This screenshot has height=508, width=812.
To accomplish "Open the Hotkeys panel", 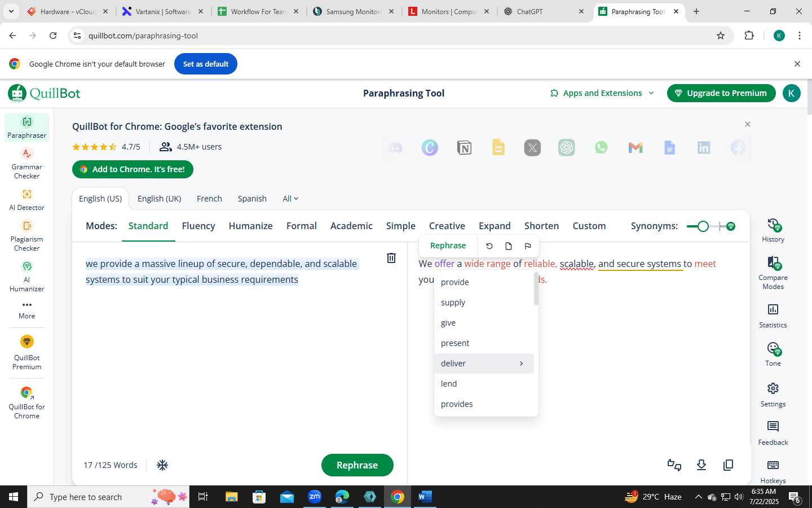I will pos(773,472).
